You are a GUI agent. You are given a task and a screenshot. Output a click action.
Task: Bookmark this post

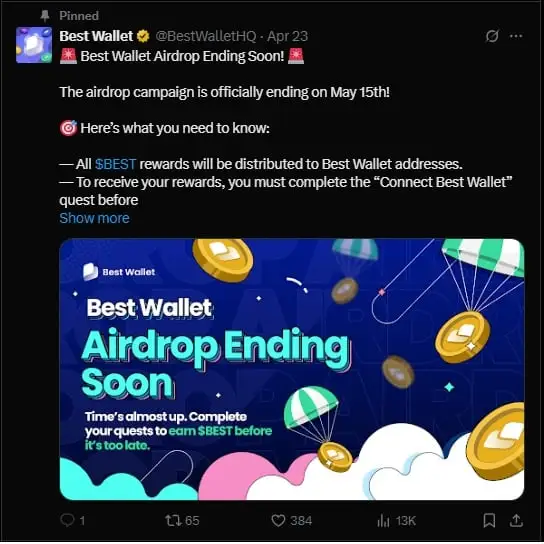489,520
